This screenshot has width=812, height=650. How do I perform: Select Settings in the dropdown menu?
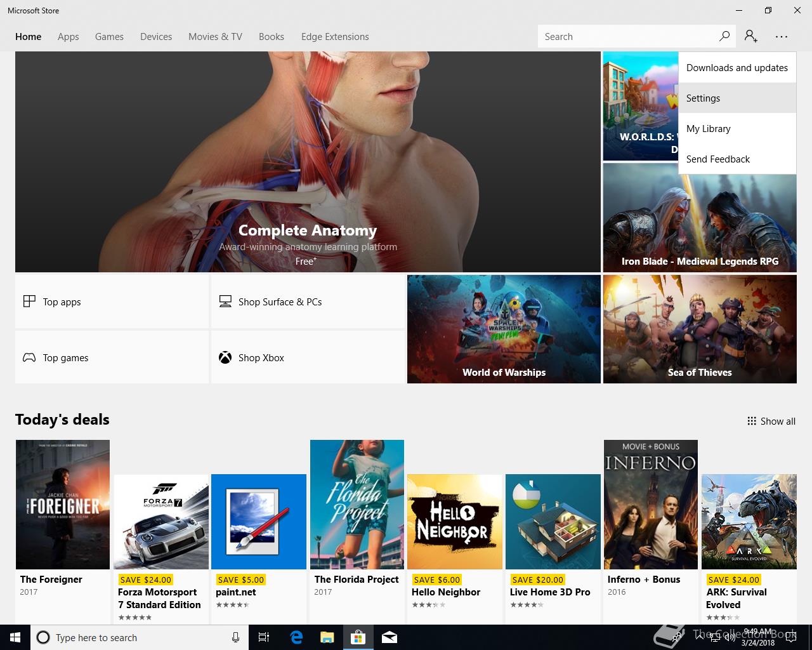point(737,98)
